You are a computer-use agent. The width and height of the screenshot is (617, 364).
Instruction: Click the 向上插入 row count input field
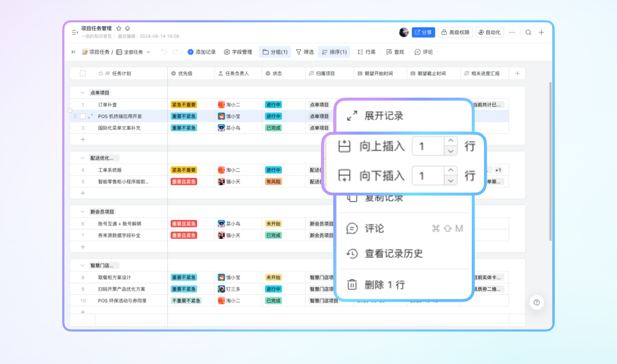tap(428, 146)
